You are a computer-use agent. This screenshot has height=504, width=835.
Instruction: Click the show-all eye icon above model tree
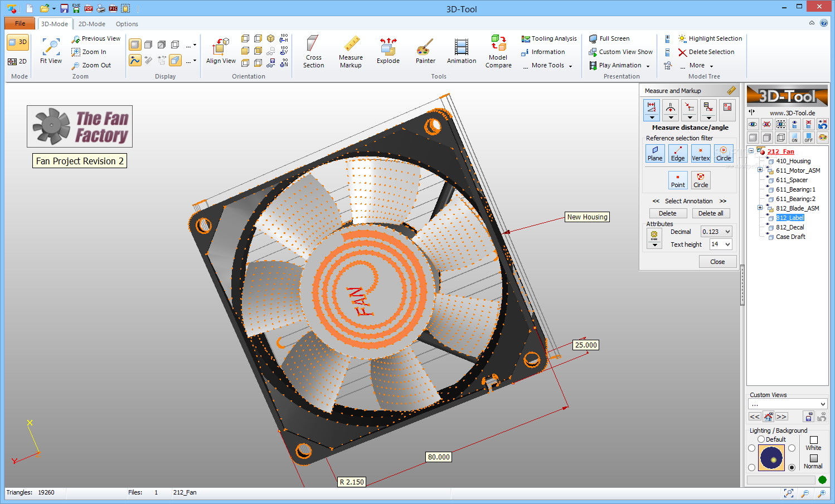(x=753, y=124)
